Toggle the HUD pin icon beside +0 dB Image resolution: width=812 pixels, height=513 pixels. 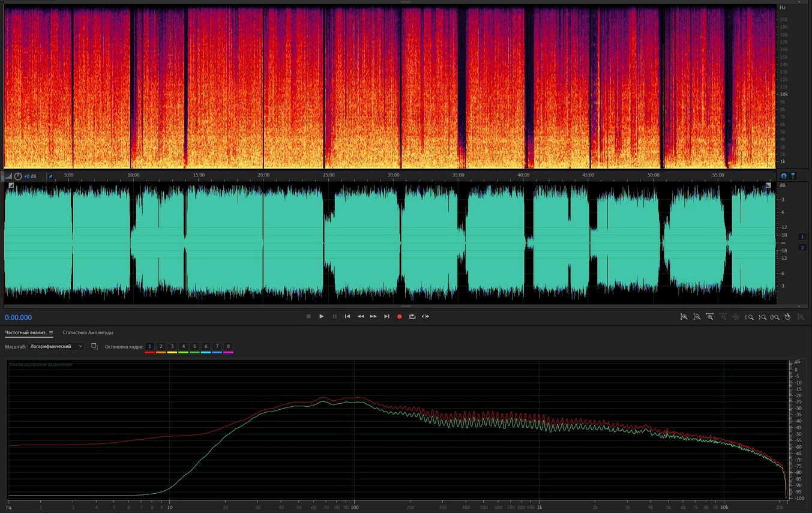click(50, 176)
